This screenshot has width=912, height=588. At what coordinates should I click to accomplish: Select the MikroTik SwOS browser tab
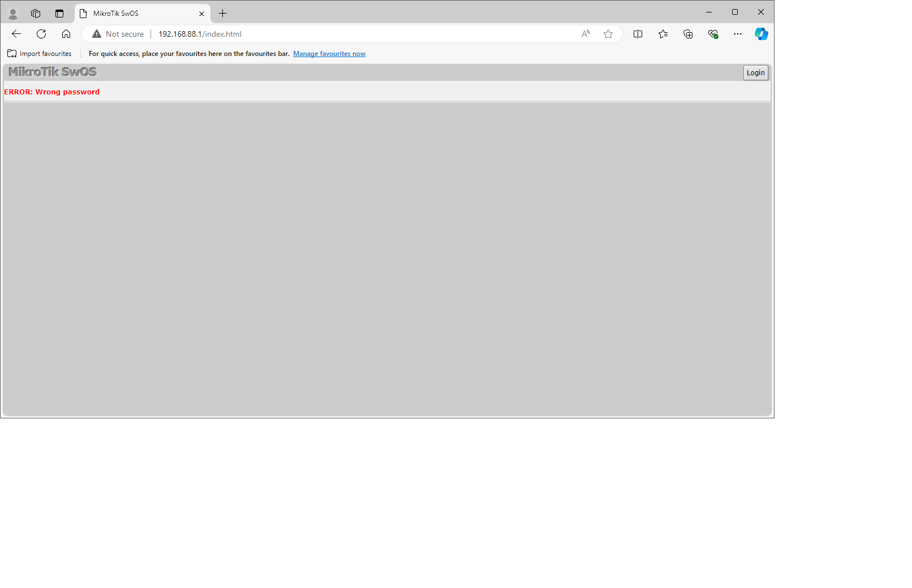tap(143, 14)
